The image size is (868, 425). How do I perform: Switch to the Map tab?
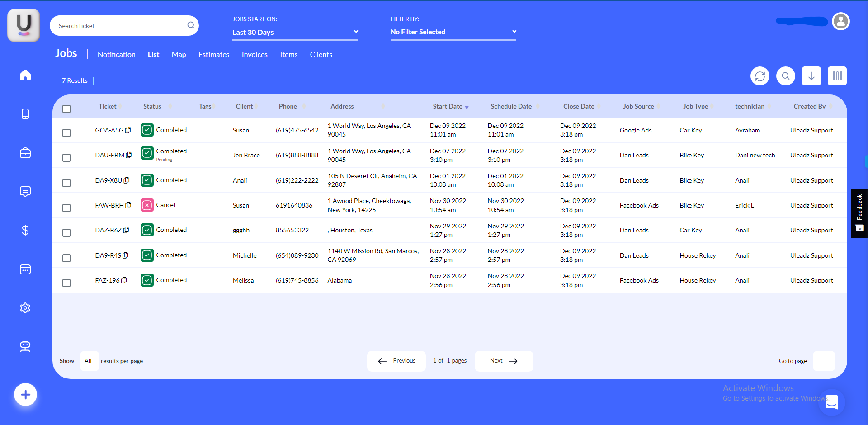tap(179, 55)
